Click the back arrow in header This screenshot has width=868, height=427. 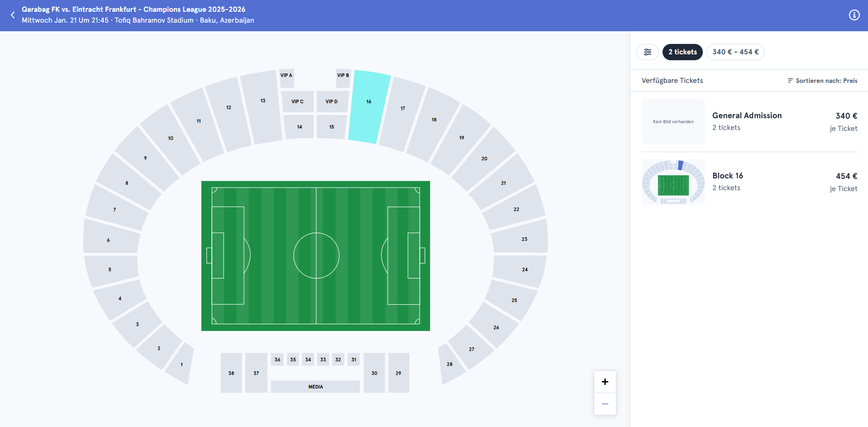coord(13,15)
